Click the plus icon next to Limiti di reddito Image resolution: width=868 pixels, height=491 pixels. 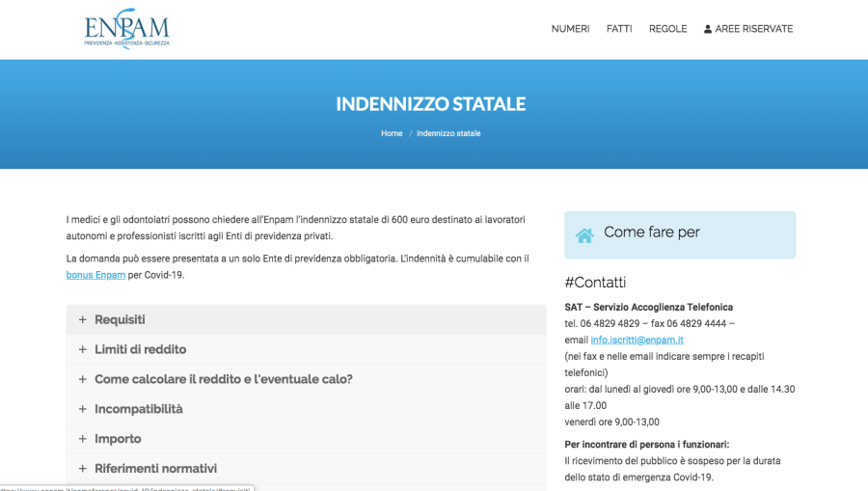pyautogui.click(x=83, y=349)
